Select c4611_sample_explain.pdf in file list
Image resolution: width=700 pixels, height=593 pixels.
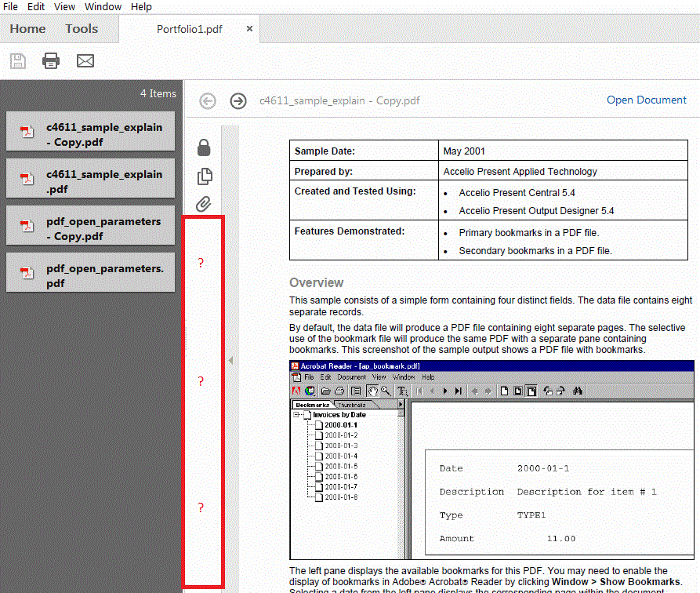coord(90,178)
